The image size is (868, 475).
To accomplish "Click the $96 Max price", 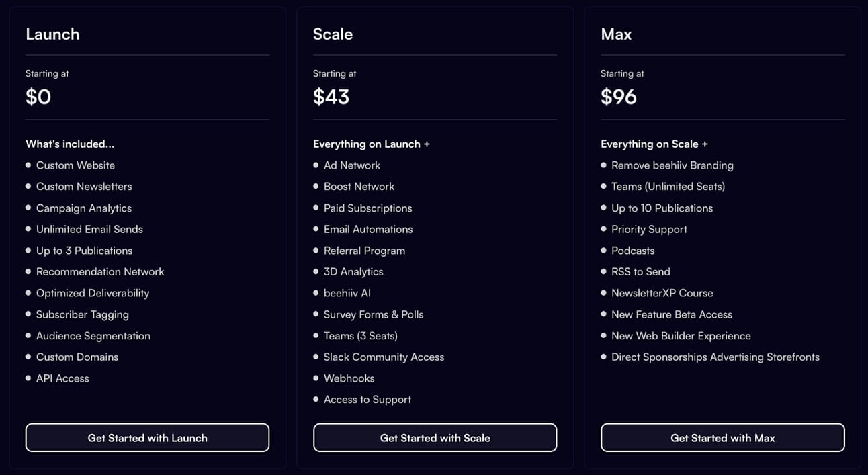I will pyautogui.click(x=619, y=97).
